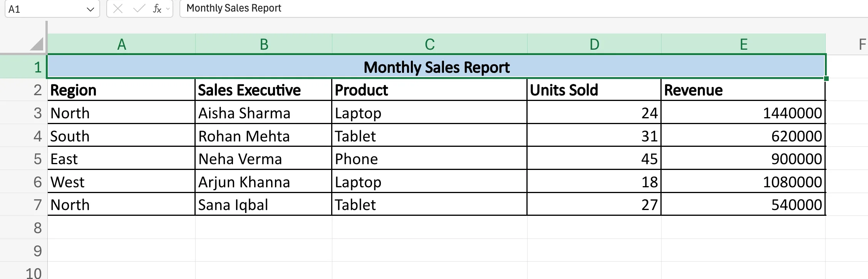Image resolution: width=868 pixels, height=279 pixels.
Task: Open the small chevron beside fx
Action: click(168, 9)
